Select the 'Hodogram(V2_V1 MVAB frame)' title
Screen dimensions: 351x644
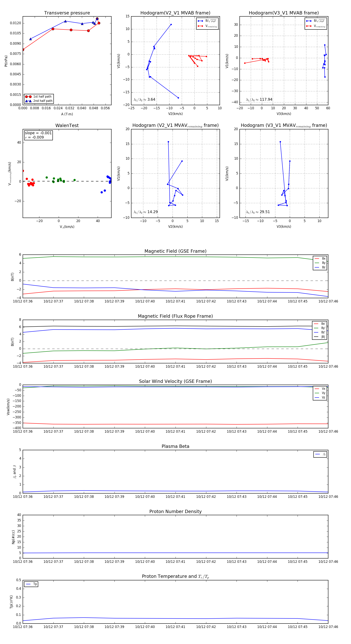tap(175, 13)
